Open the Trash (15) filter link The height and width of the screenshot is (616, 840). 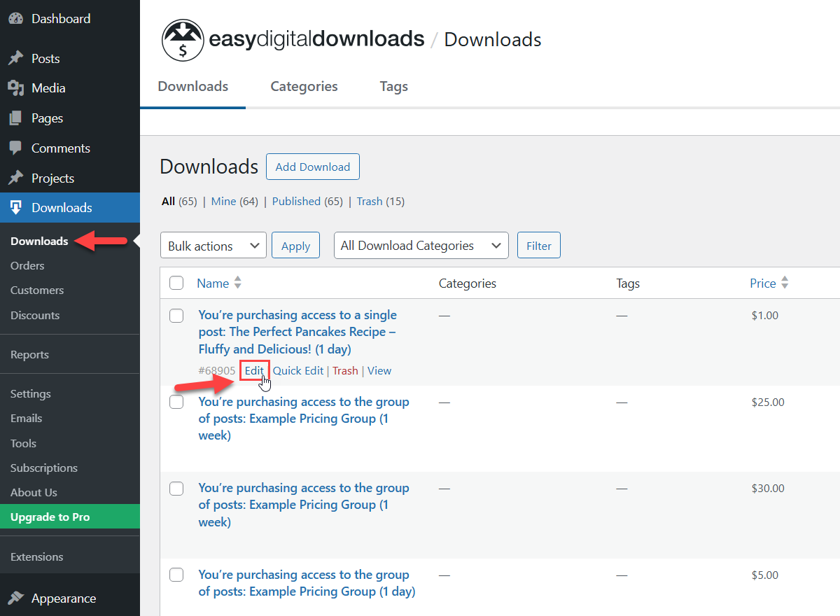coord(370,201)
